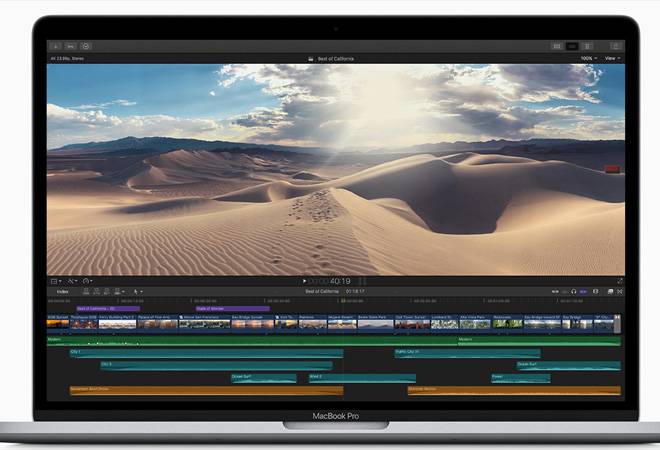The image size is (660, 450).
Task: Click the Share export icon
Action: point(615,46)
